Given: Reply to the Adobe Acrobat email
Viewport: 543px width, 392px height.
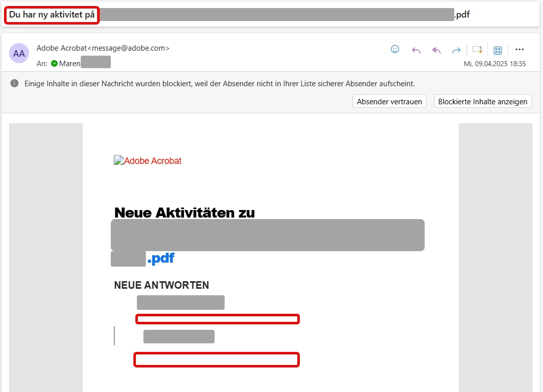Looking at the screenshot, I should [416, 51].
